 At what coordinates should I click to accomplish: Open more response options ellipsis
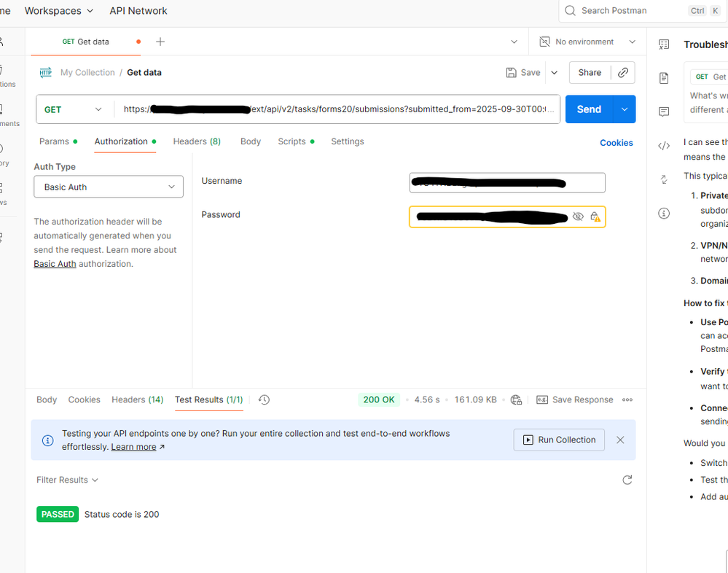coord(627,399)
